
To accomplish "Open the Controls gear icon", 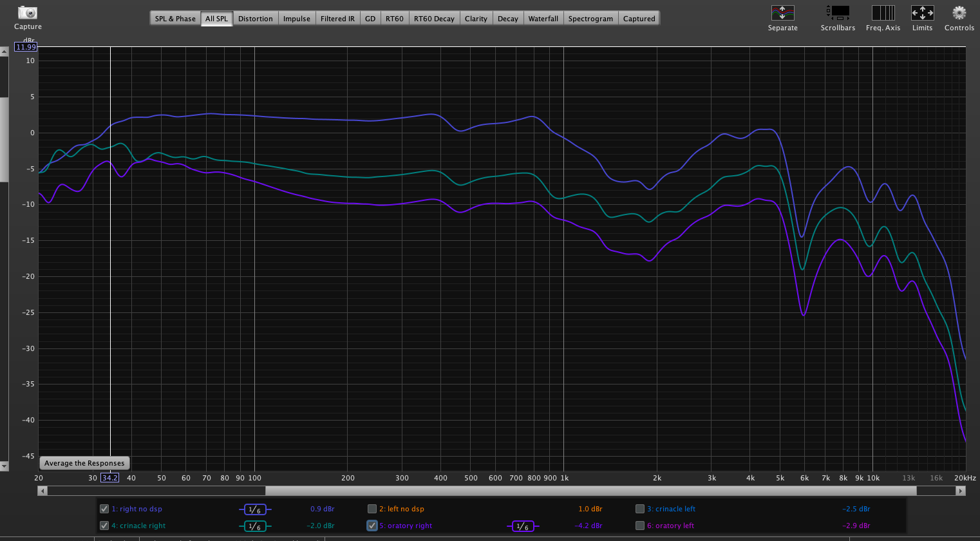I will tap(959, 13).
